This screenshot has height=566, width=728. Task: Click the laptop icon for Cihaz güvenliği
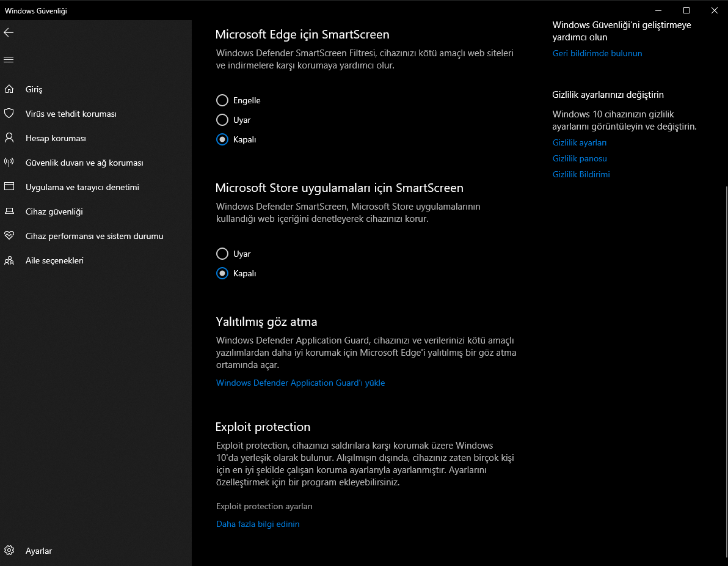[x=9, y=211]
